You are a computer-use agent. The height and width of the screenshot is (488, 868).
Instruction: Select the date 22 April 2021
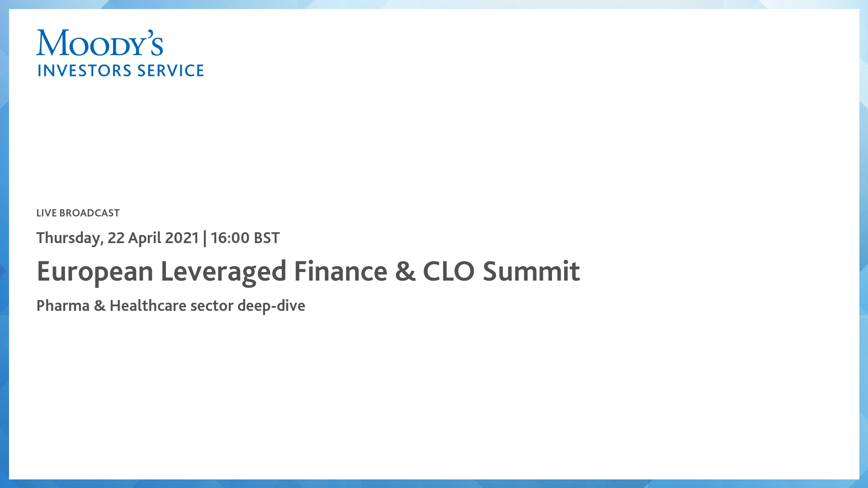(x=153, y=238)
